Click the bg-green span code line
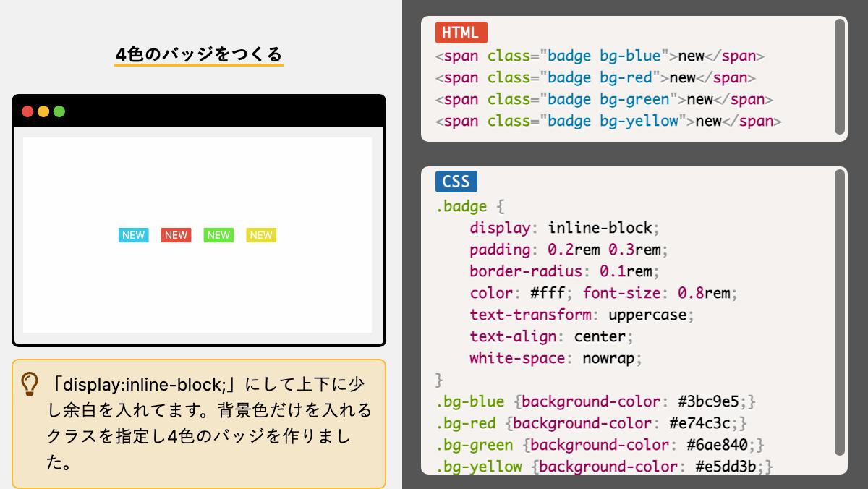This screenshot has height=489, width=868. [604, 100]
